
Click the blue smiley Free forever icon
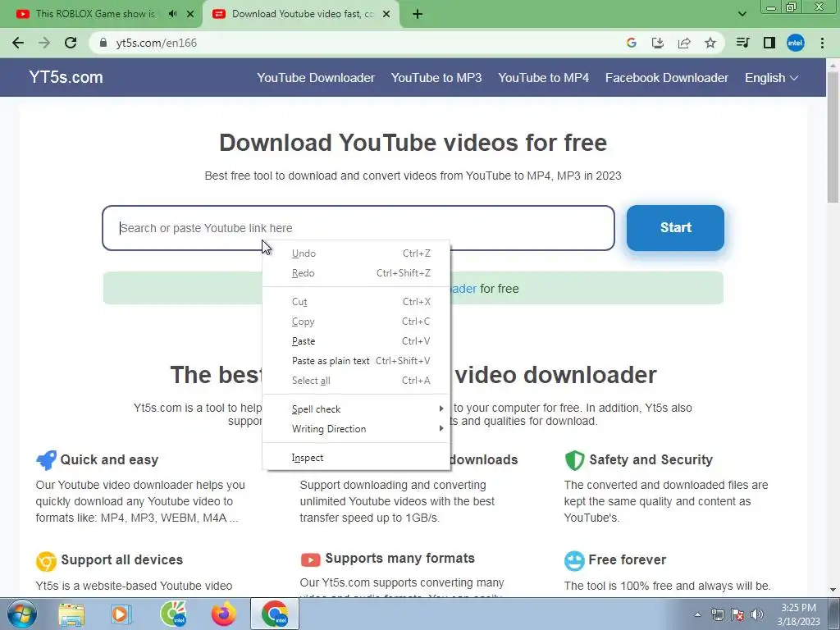tap(574, 561)
